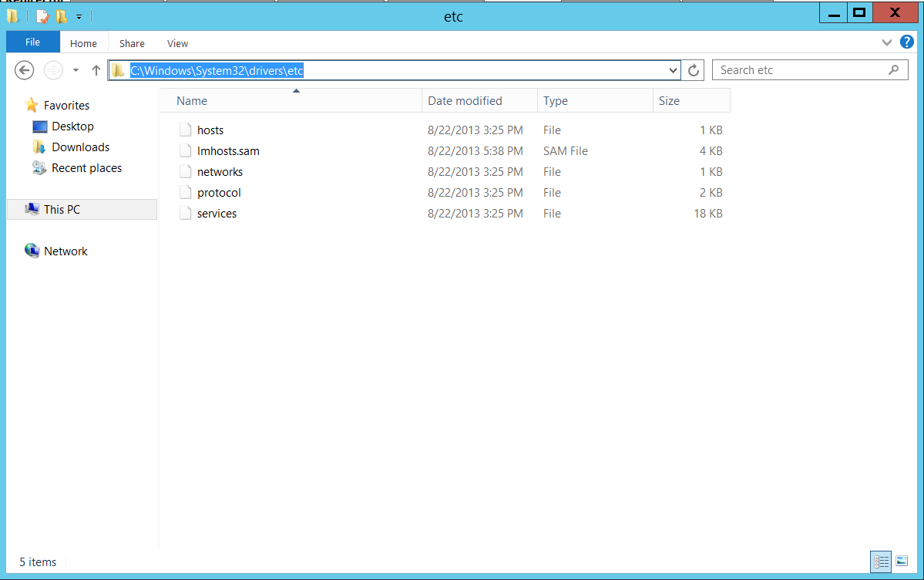
Task: Click the Network globe icon
Action: 32,250
